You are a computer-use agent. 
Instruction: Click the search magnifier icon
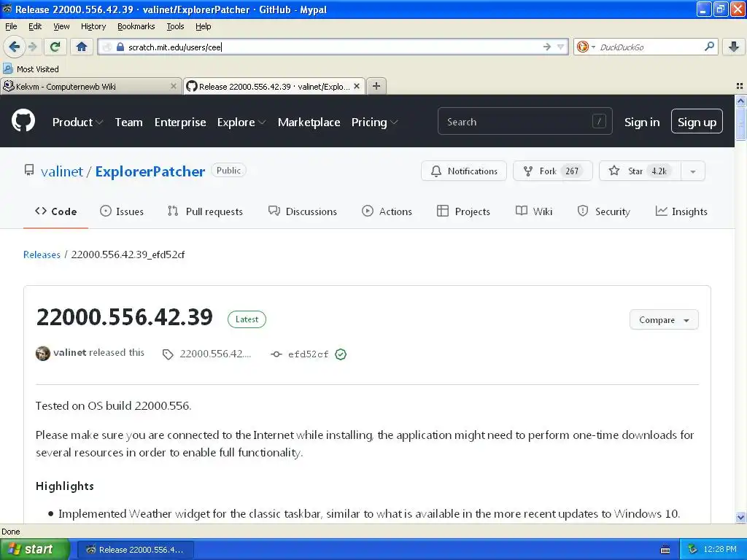pos(709,47)
